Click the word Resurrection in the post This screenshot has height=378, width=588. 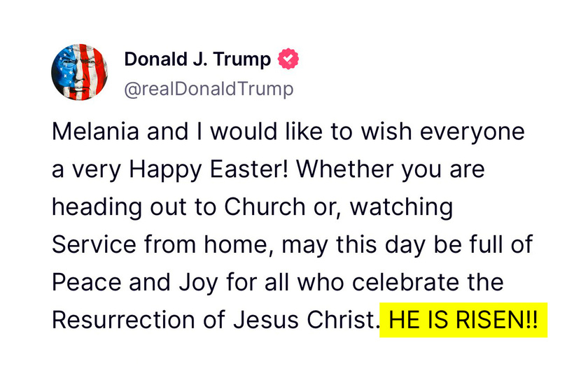pos(123,320)
